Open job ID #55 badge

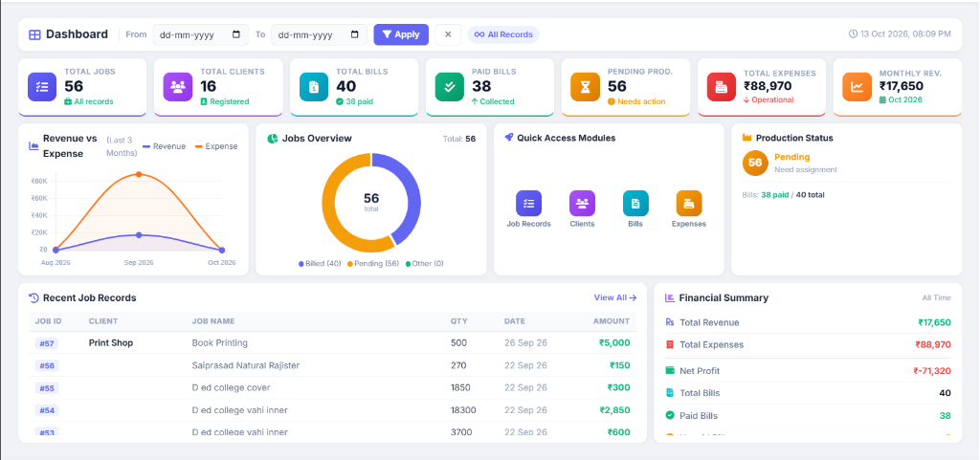tap(47, 388)
